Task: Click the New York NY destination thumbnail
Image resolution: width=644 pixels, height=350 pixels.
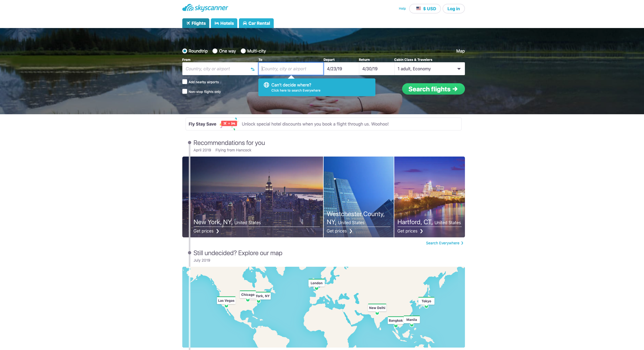Action: pos(254,196)
